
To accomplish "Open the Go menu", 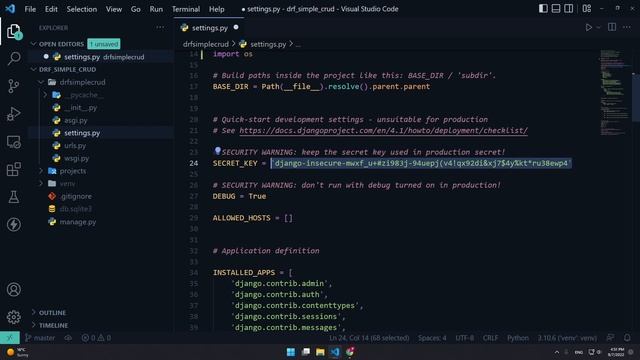I will [136, 9].
